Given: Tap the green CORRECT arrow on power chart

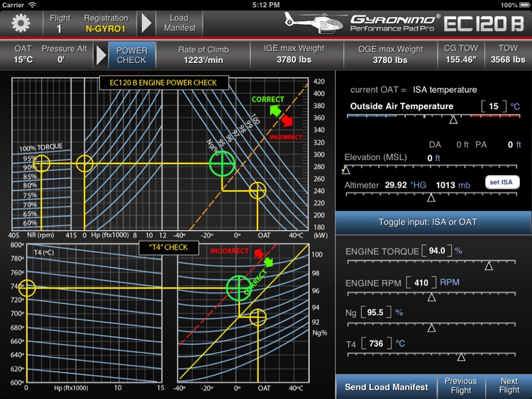Looking at the screenshot, I should pyautogui.click(x=275, y=111).
